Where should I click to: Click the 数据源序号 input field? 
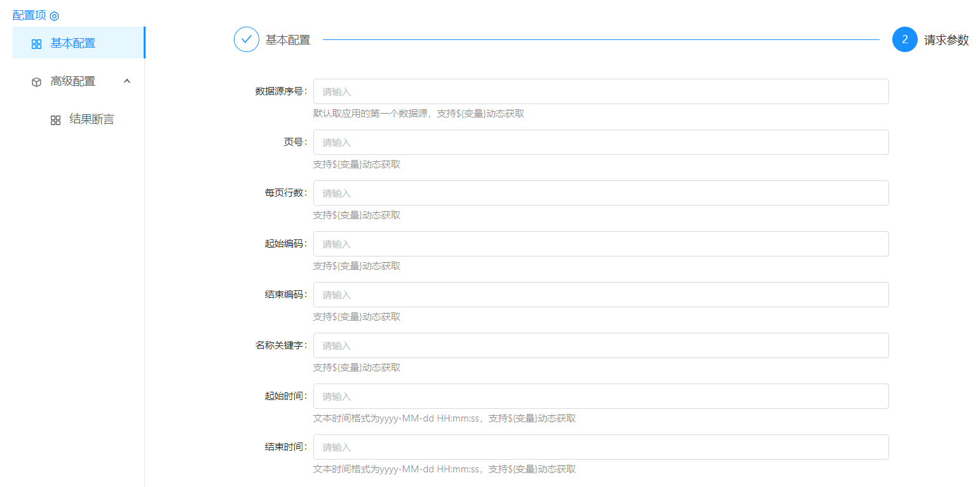pyautogui.click(x=601, y=91)
